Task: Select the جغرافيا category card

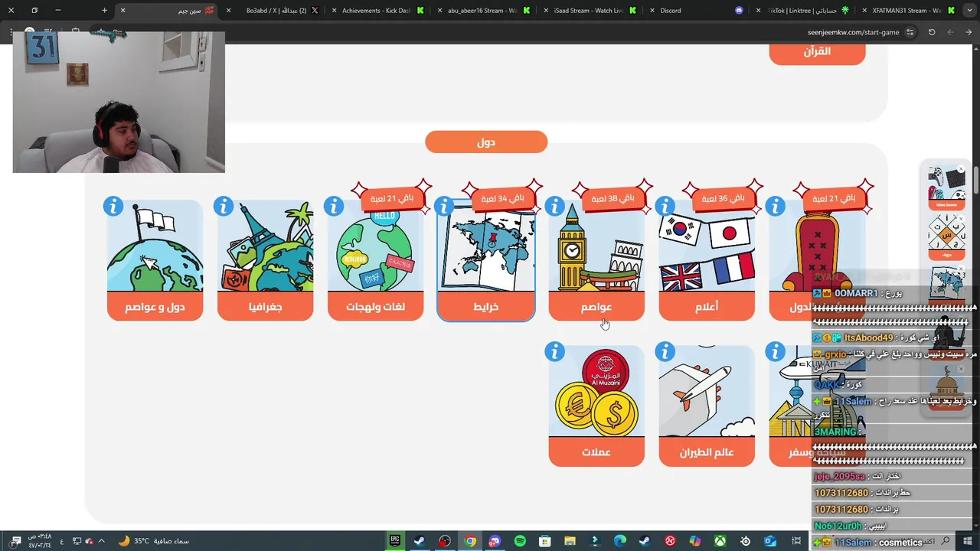Action: coord(265,260)
